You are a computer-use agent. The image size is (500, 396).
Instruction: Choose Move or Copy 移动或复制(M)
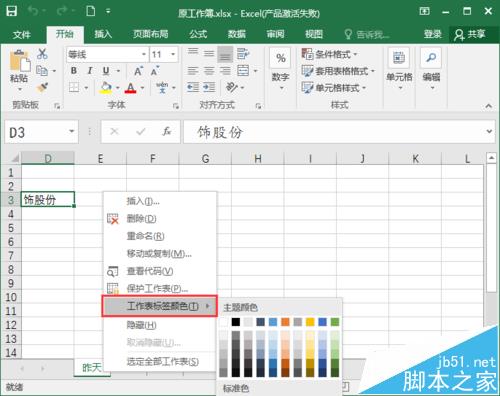[160, 254]
